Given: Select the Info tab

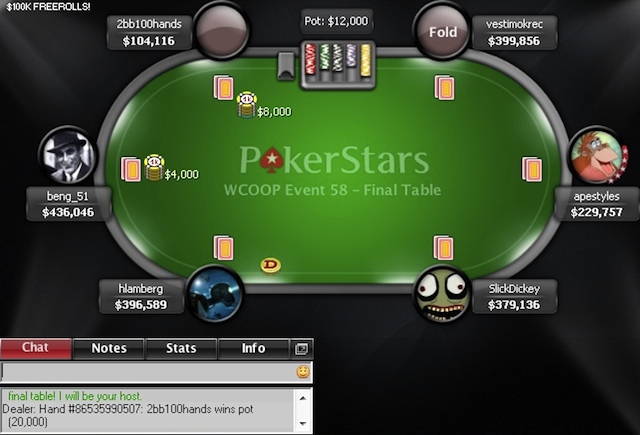Looking at the screenshot, I should pyautogui.click(x=253, y=348).
